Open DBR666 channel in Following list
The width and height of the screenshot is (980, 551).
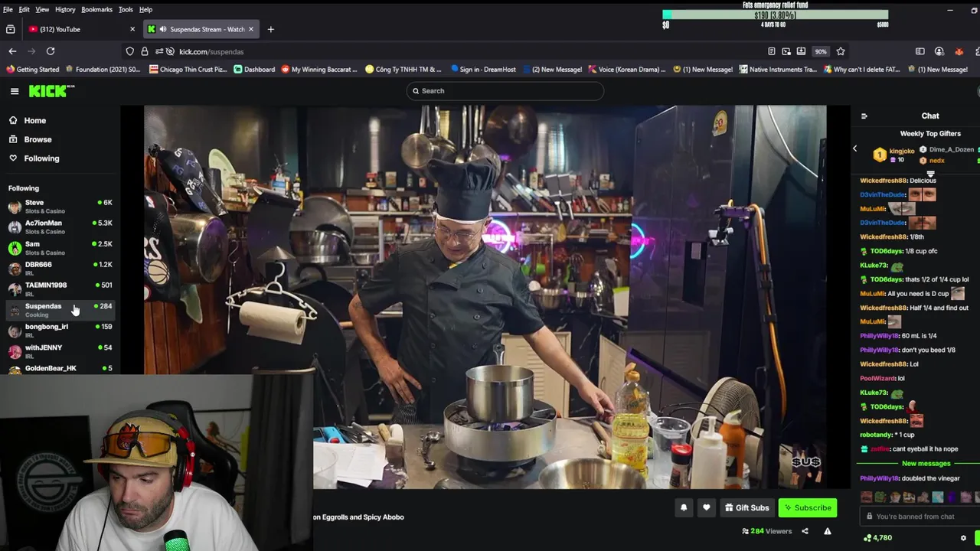(x=60, y=269)
